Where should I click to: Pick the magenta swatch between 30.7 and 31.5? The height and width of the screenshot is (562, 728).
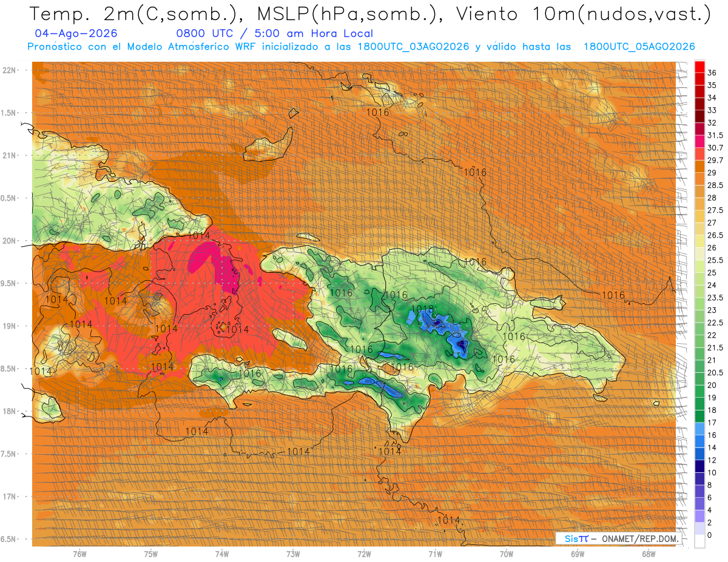pos(699,141)
